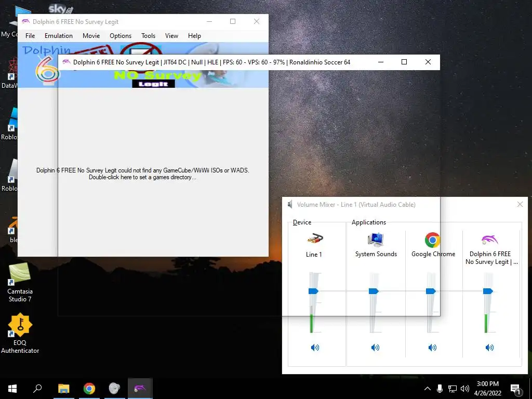This screenshot has height=399, width=532.
Task: Open the Help menu
Action: point(194,36)
